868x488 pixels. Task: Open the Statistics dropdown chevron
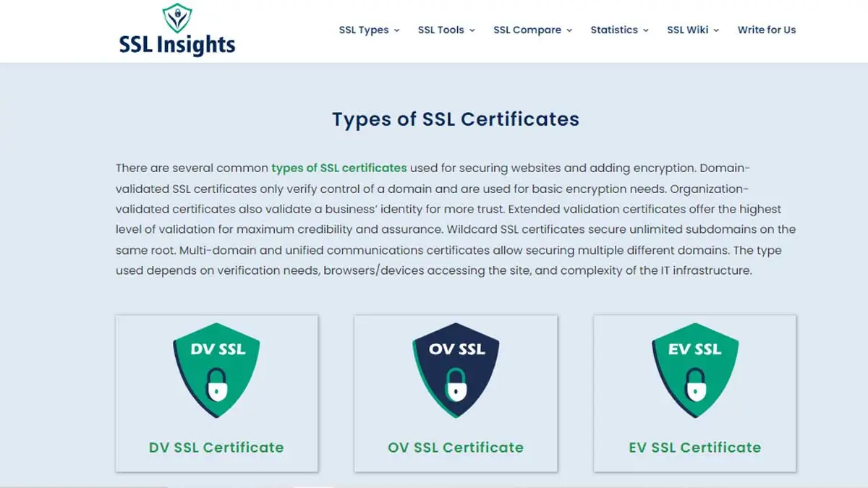point(646,30)
